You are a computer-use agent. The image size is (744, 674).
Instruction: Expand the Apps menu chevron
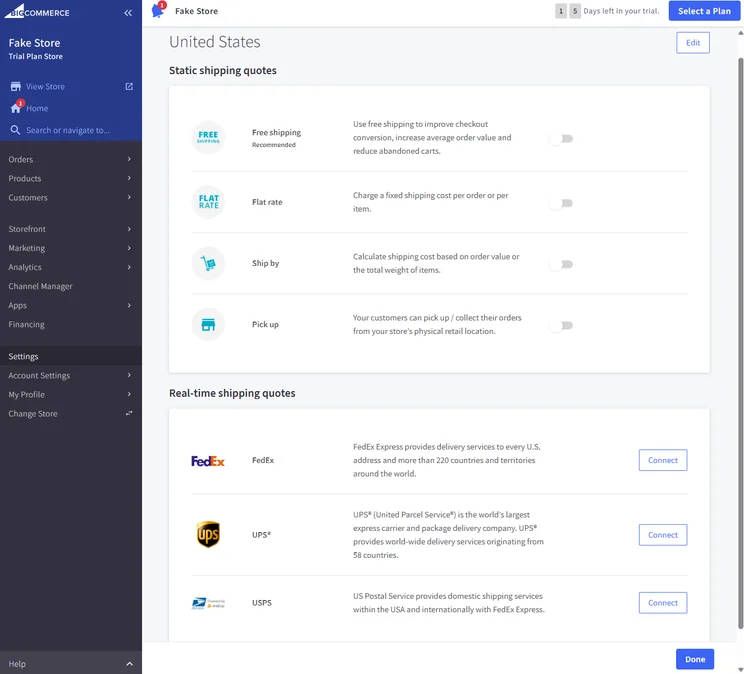[129, 305]
